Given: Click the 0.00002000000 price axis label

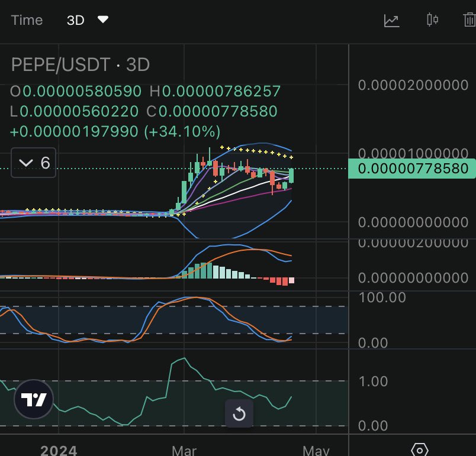Looking at the screenshot, I should tap(413, 85).
